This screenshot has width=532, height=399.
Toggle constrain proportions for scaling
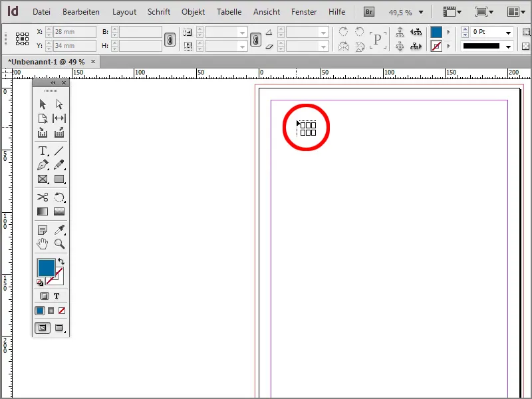click(x=256, y=39)
